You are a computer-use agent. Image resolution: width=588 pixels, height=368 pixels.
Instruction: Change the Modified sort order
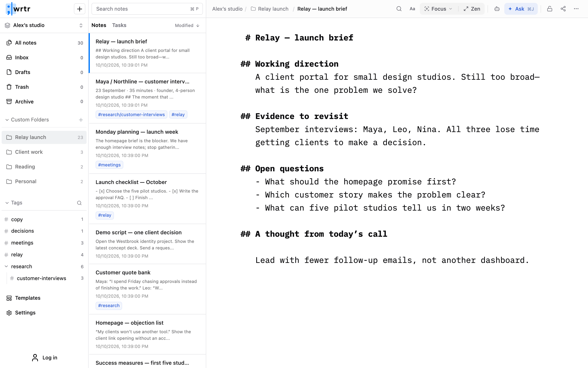[187, 25]
